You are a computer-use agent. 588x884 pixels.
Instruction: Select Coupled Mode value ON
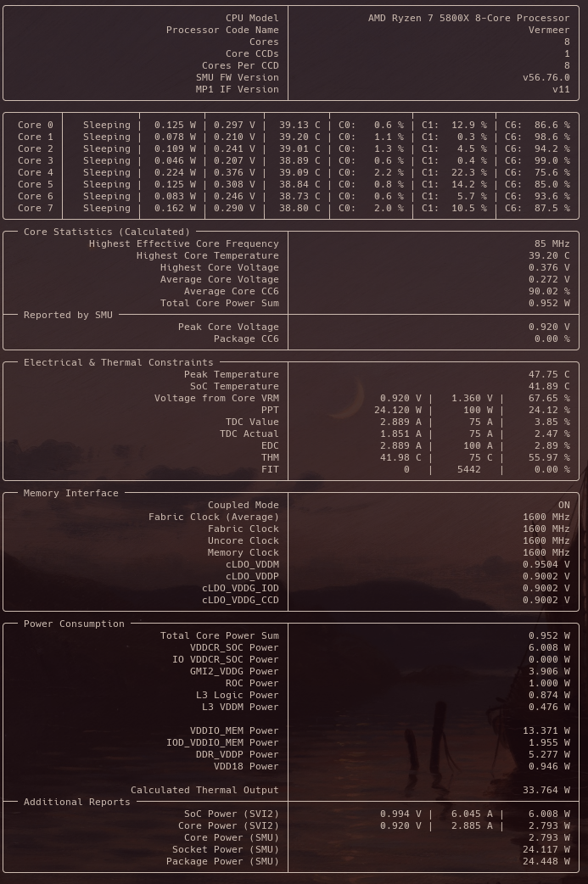click(x=564, y=505)
